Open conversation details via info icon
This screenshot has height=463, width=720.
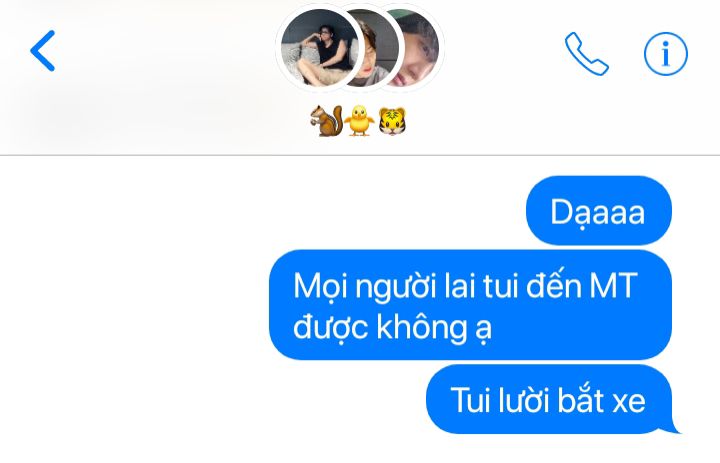tap(665, 54)
